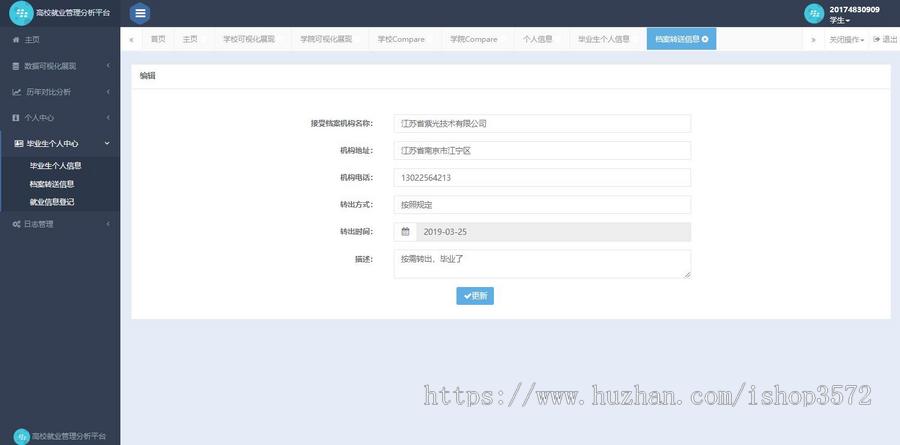Open 档案转送信息 submenu item
900x445 pixels.
pyautogui.click(x=52, y=184)
